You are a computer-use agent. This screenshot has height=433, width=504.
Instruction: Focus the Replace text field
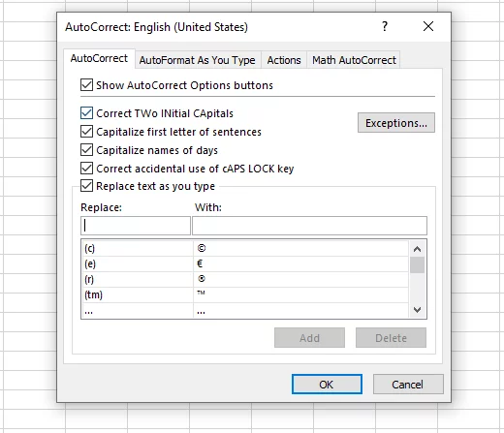[136, 226]
